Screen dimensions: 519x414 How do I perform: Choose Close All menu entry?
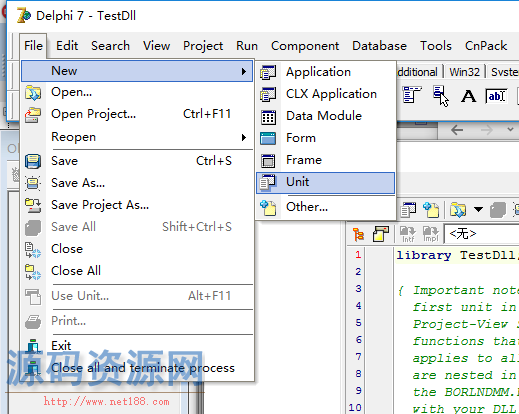[x=137, y=271]
